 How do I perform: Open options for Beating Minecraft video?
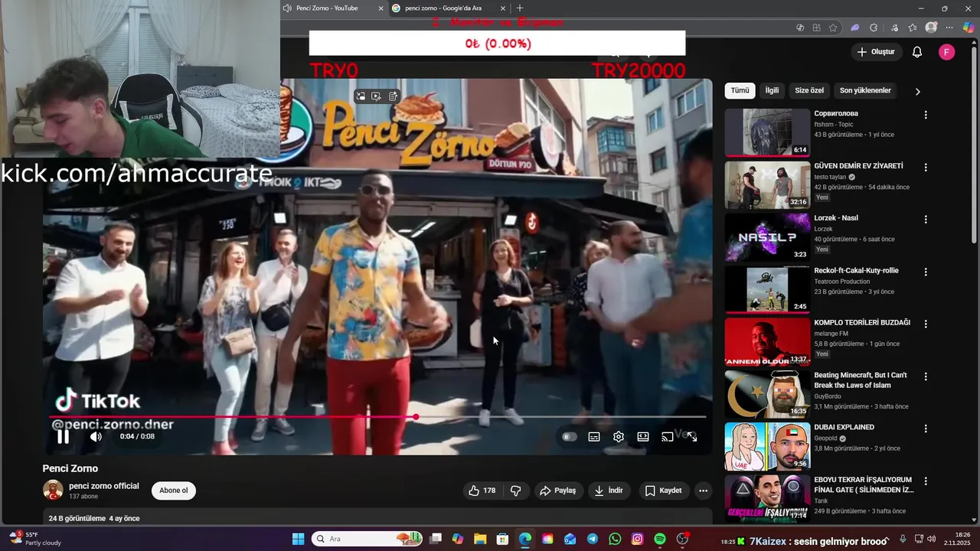tap(926, 377)
